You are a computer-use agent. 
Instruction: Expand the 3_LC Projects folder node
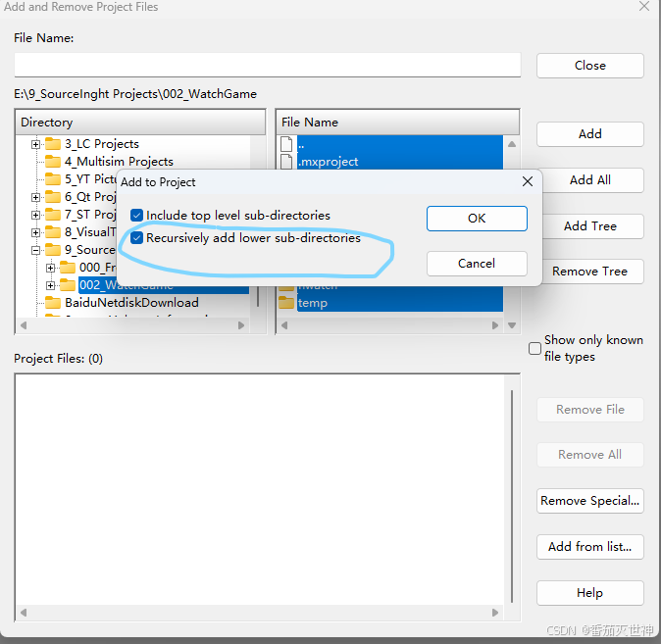click(36, 144)
